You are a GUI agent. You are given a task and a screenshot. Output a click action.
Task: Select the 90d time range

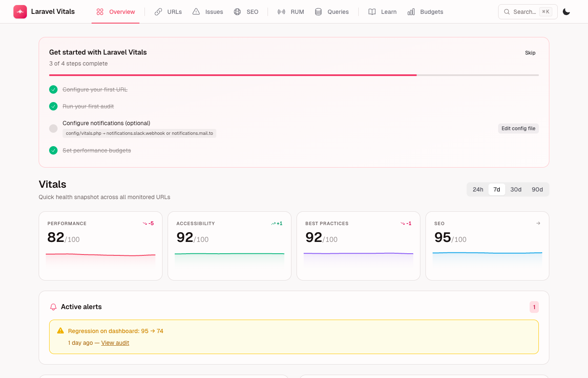(537, 189)
